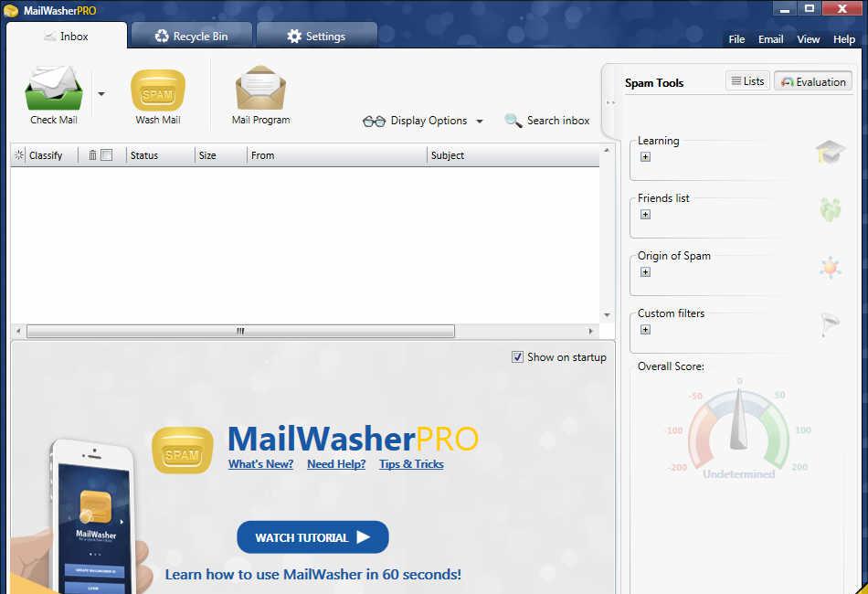The height and width of the screenshot is (594, 868).
Task: Switch to the Inbox tab
Action: [67, 36]
